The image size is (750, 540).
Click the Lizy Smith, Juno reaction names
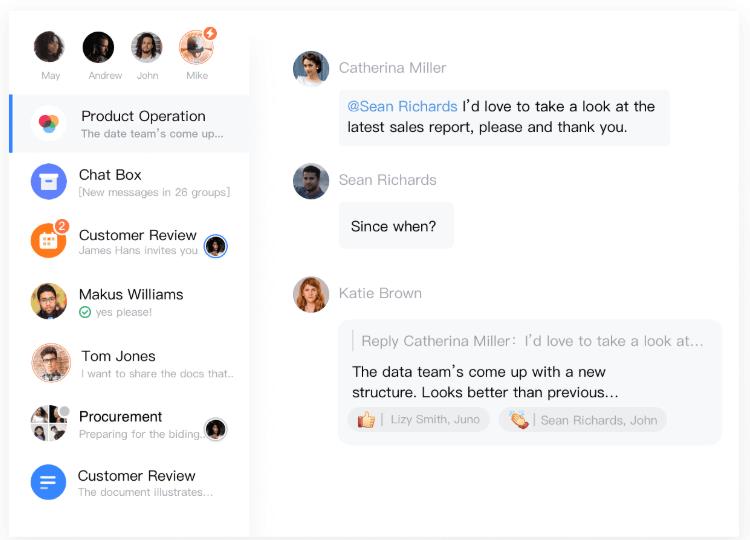pos(435,419)
